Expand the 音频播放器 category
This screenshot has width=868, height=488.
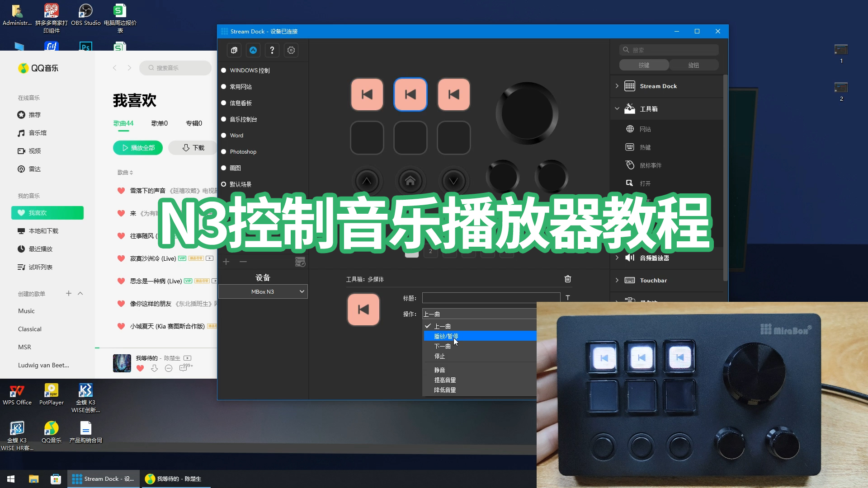pyautogui.click(x=617, y=258)
